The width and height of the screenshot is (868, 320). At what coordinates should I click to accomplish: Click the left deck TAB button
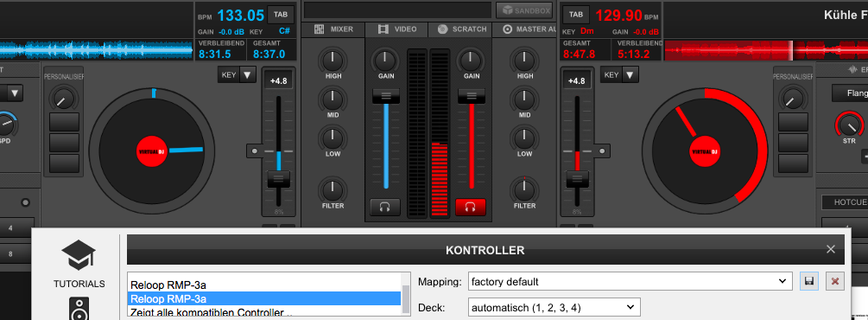[281, 15]
